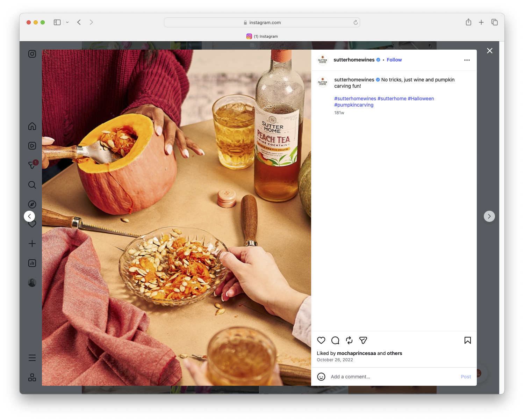The image size is (524, 420).
Task: Save post with bookmark icon
Action: click(x=468, y=340)
